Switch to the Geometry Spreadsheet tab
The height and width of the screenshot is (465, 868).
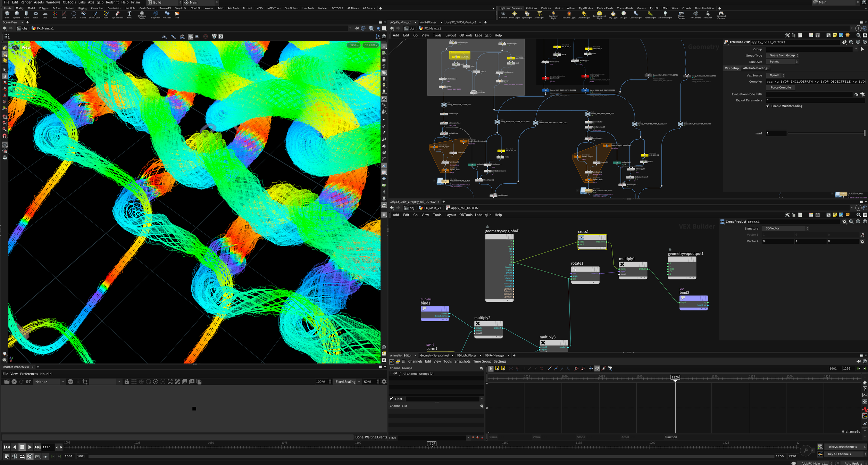coord(434,355)
